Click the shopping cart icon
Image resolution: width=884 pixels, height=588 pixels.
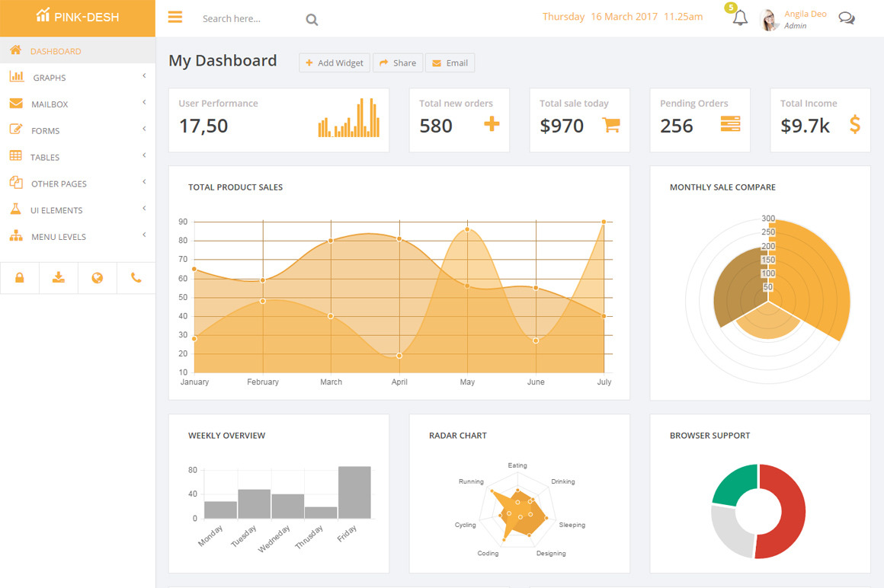pos(610,125)
